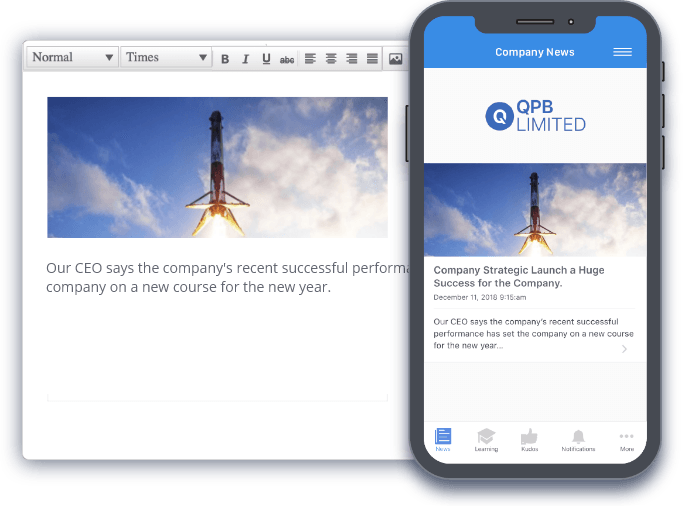Align text to the right
The image size is (686, 506).
[x=352, y=59]
